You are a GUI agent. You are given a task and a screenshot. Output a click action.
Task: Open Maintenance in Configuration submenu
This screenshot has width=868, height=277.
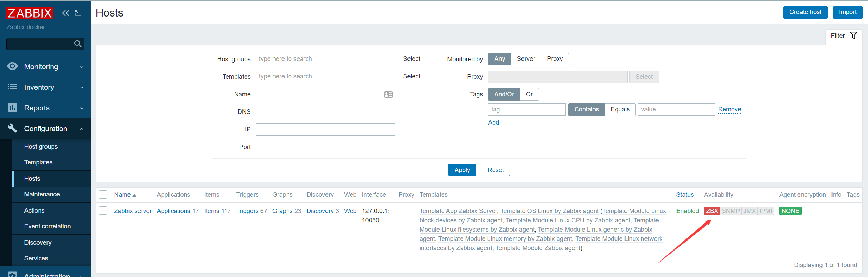pyautogui.click(x=42, y=194)
